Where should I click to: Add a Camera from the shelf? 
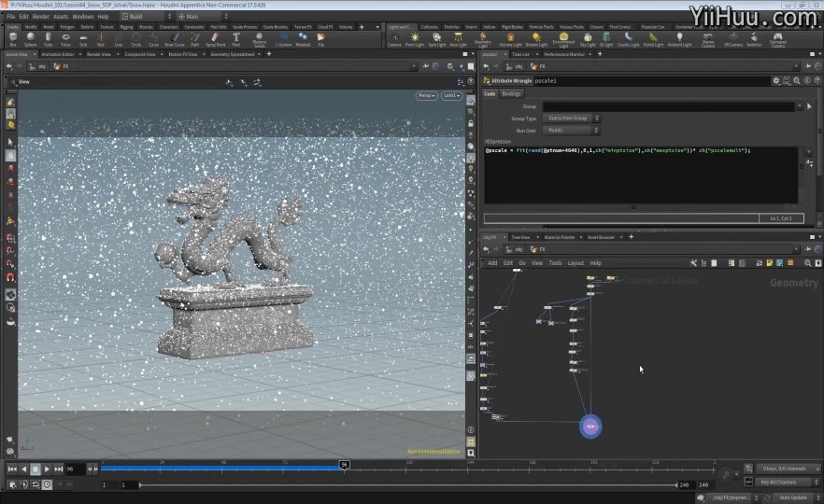click(394, 39)
